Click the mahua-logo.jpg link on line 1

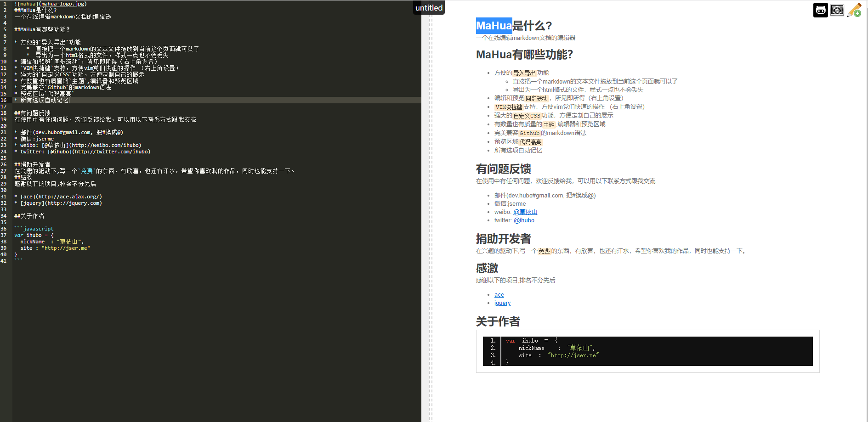(62, 3)
